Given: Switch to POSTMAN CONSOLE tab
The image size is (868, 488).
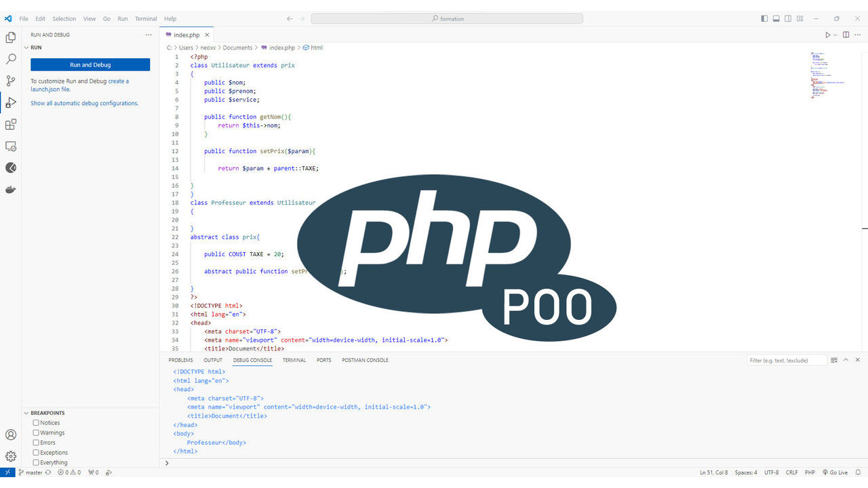Looking at the screenshot, I should pos(365,360).
